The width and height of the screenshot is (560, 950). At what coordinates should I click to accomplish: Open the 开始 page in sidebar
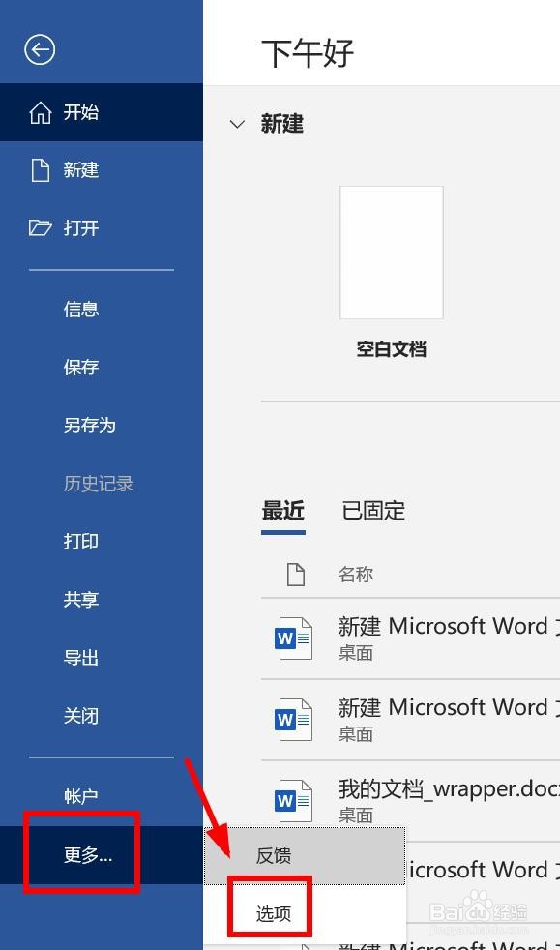point(102,112)
